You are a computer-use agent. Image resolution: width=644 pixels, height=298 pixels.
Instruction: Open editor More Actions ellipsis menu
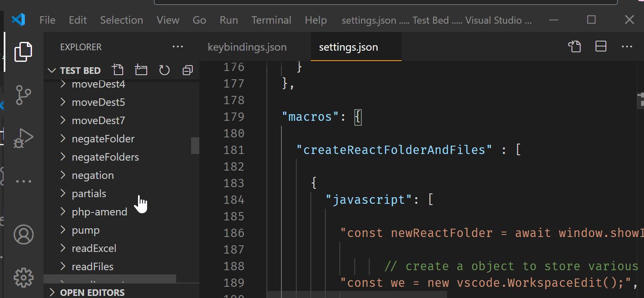click(627, 46)
